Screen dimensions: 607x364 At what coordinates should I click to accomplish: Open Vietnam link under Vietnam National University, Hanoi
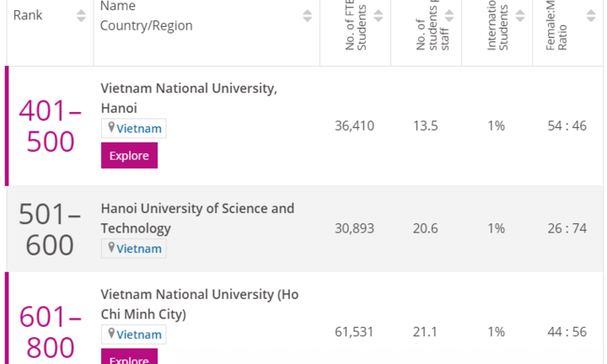tap(138, 129)
